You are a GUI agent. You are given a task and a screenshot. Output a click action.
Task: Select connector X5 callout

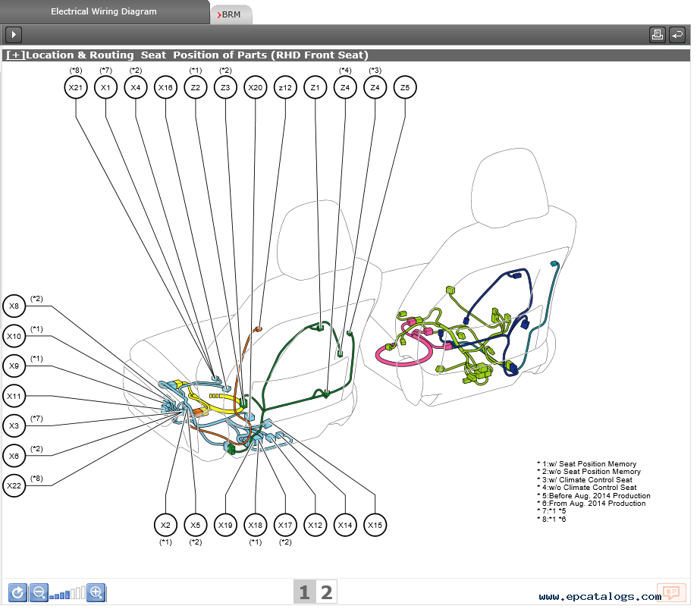point(196,525)
